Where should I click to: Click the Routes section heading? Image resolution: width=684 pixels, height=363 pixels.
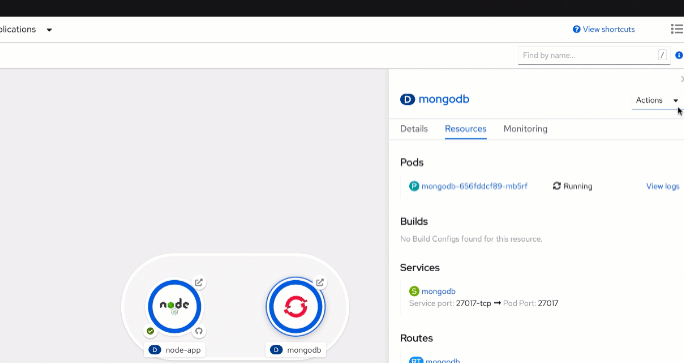[417, 338]
